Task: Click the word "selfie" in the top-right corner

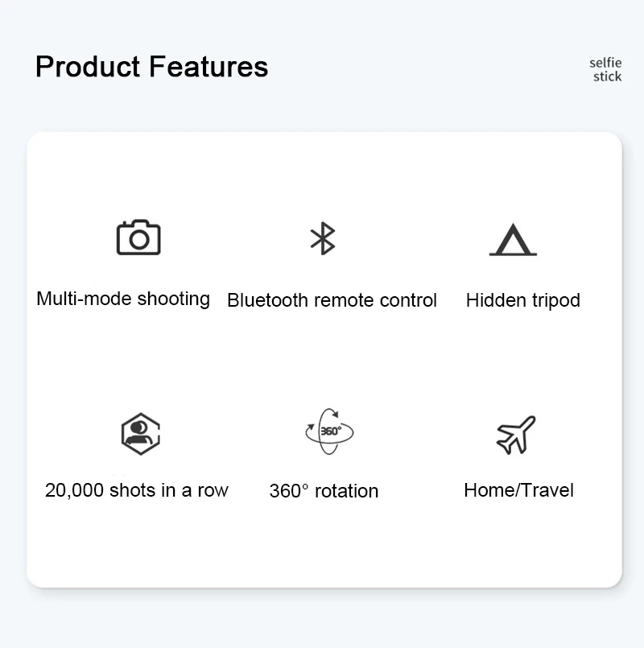Action: tap(605, 62)
